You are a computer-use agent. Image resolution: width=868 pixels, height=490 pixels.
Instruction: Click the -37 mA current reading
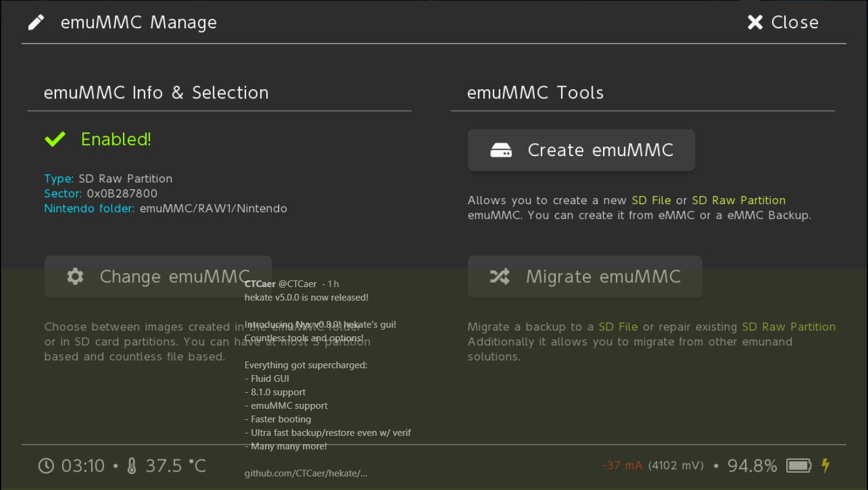(623, 465)
